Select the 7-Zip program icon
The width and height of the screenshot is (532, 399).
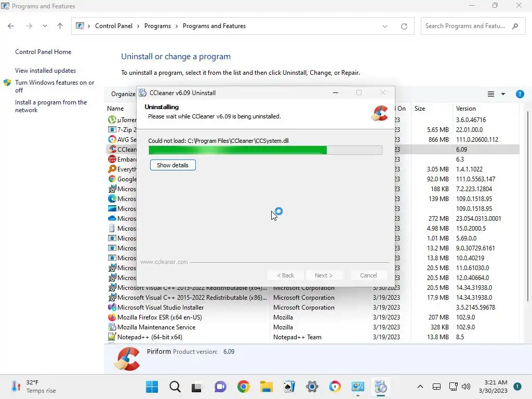[112, 129]
